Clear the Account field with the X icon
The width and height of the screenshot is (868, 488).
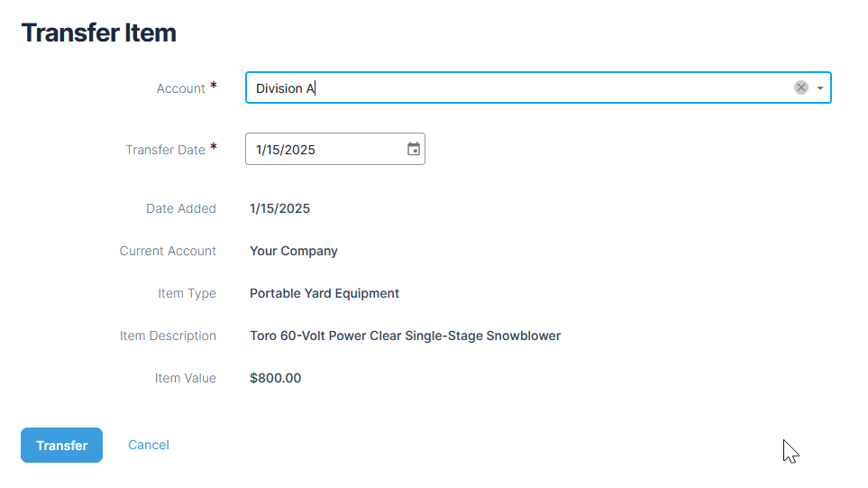[x=800, y=87]
